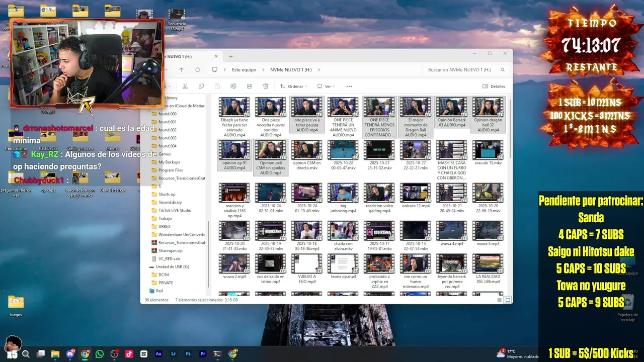This screenshot has height=362, width=644.
Task: Select the big unboxing.mp4 video thumbnail
Action: click(x=343, y=193)
